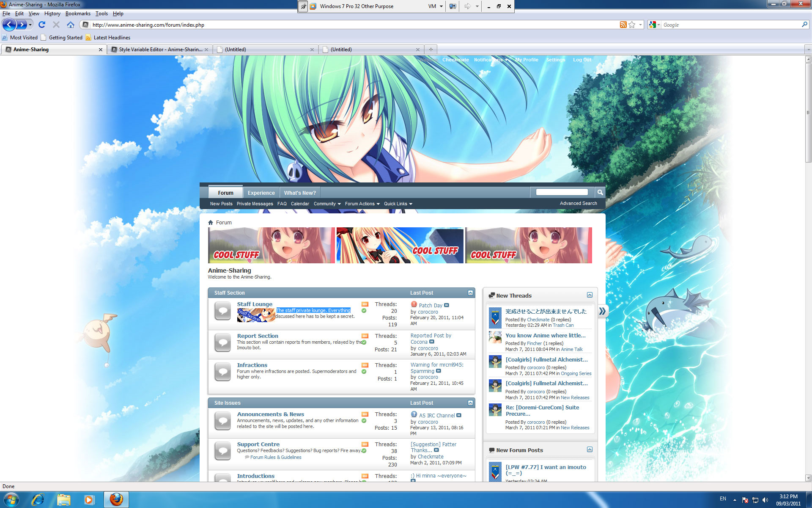Viewport: 812px width, 508px height.
Task: Open the Windows Start orb
Action: [11, 500]
